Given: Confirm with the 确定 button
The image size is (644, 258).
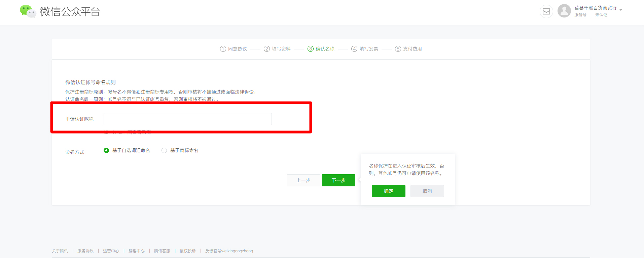Looking at the screenshot, I should pos(389,191).
